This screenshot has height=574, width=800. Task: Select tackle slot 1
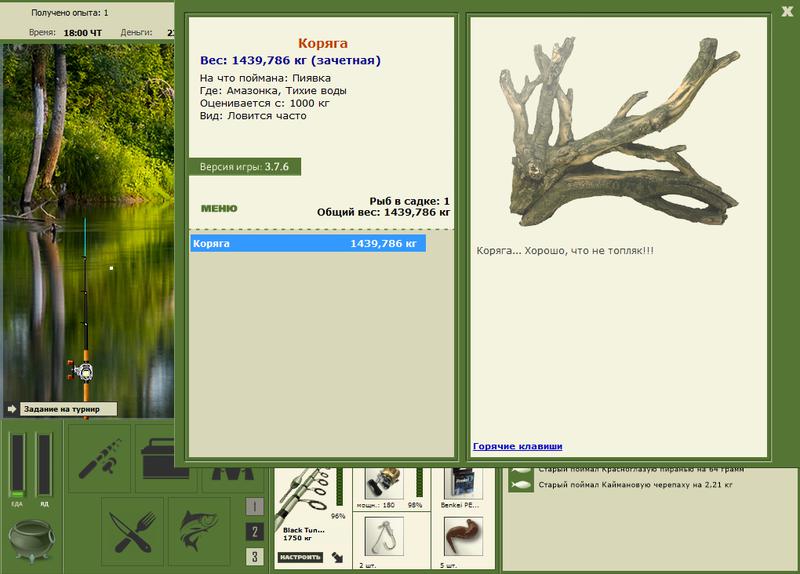(x=255, y=507)
